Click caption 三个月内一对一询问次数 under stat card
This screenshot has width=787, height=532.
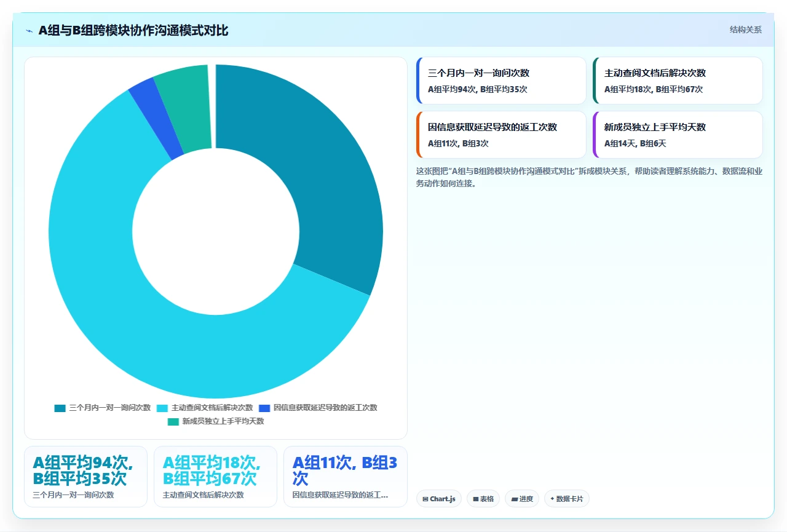pos(73,494)
